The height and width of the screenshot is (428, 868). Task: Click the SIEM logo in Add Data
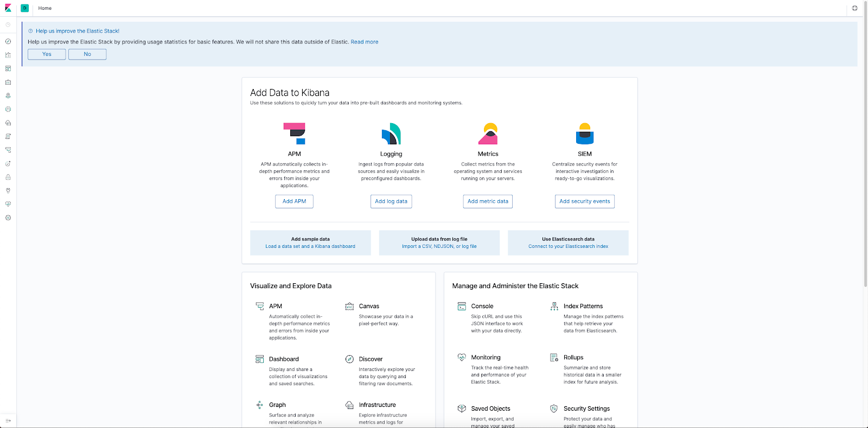coord(585,133)
